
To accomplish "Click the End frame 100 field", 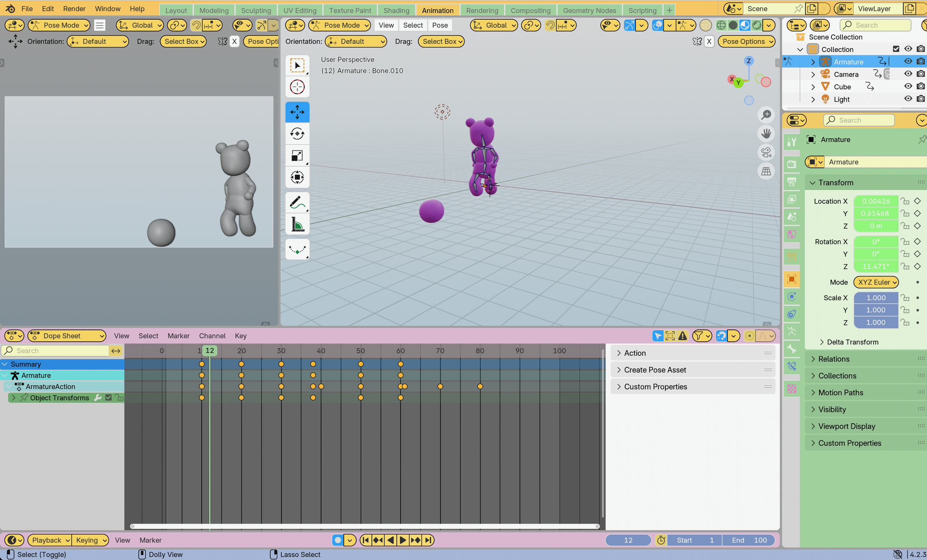I will (x=749, y=540).
